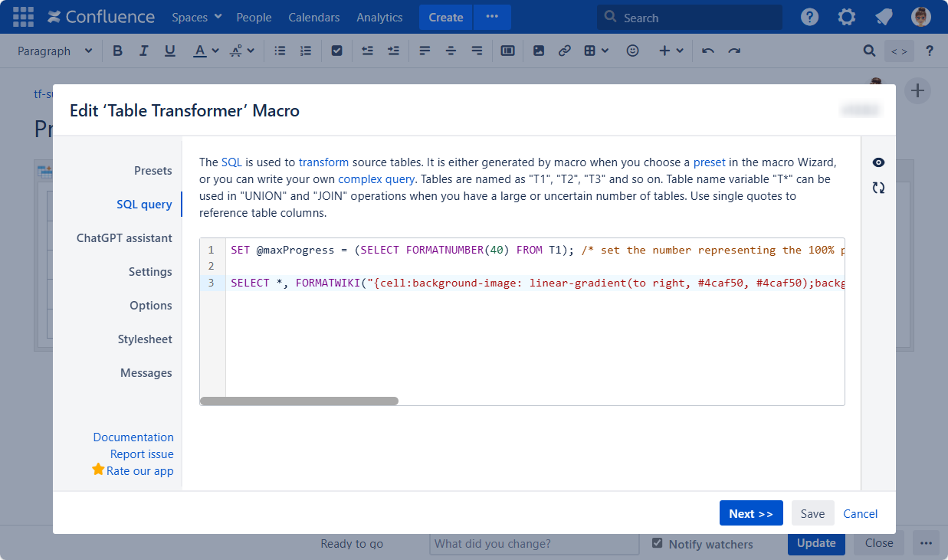Click the insert link toolbar icon
This screenshot has height=560, width=948.
click(564, 51)
